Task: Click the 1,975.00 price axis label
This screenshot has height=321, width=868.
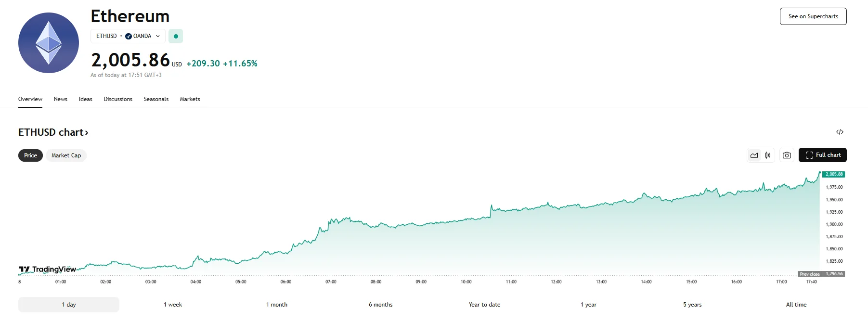Action: pos(834,187)
